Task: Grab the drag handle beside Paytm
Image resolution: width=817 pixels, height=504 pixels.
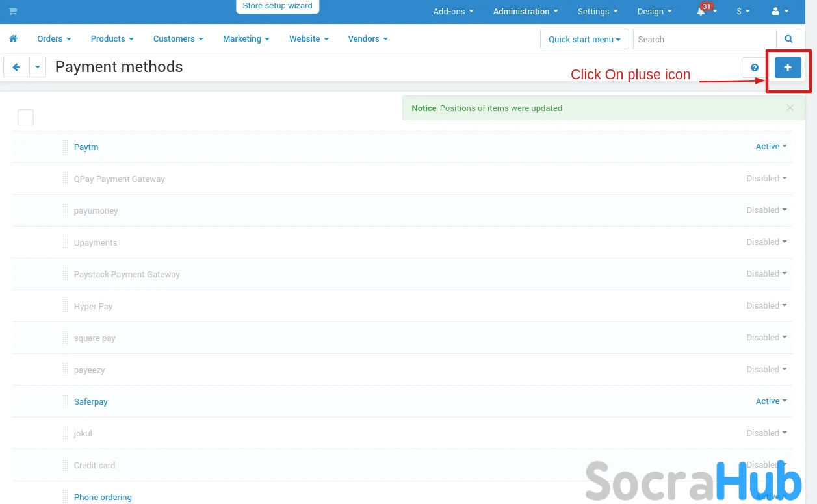Action: pos(65,147)
